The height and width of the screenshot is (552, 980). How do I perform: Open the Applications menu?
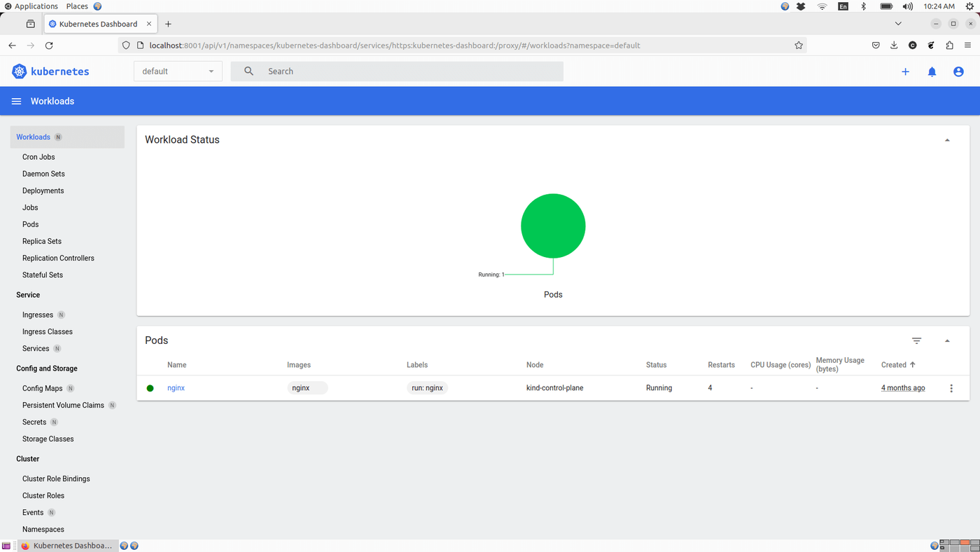tap(31, 6)
